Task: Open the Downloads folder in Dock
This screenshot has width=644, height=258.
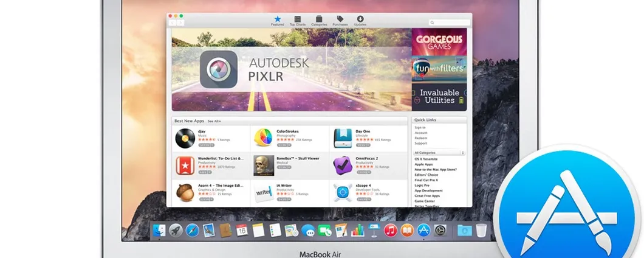Action: [x=465, y=230]
